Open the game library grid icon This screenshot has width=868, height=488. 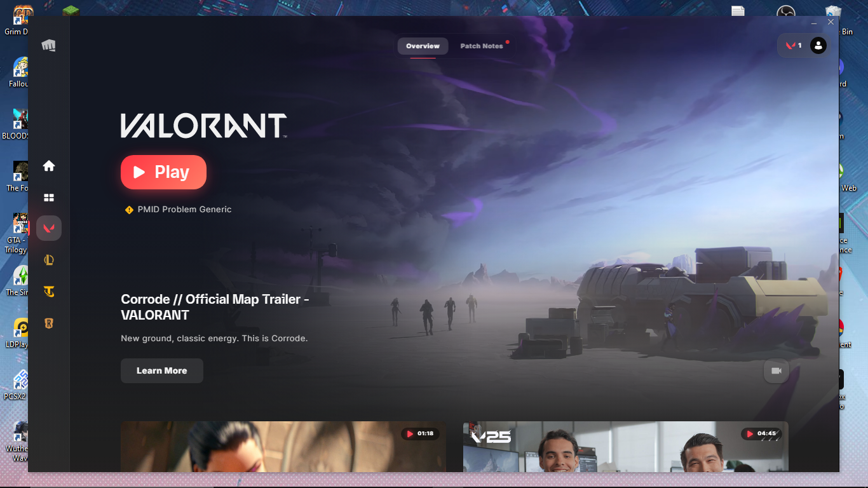coord(49,198)
